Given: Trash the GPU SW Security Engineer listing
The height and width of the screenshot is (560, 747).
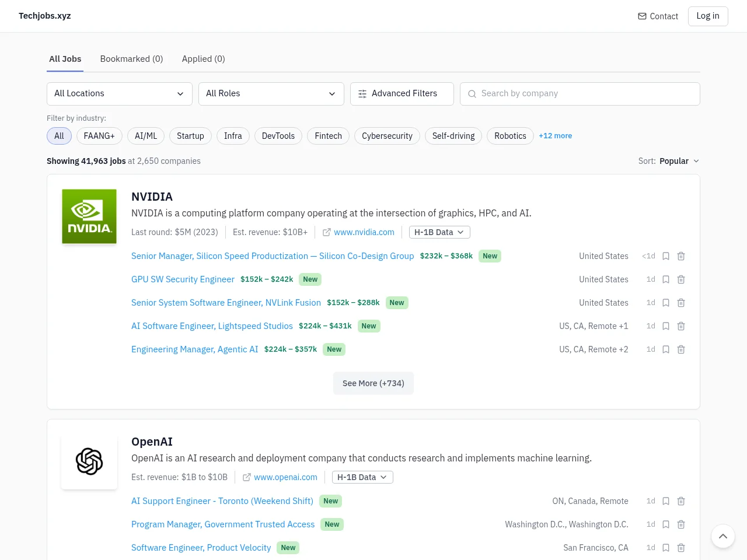Looking at the screenshot, I should 681,279.
